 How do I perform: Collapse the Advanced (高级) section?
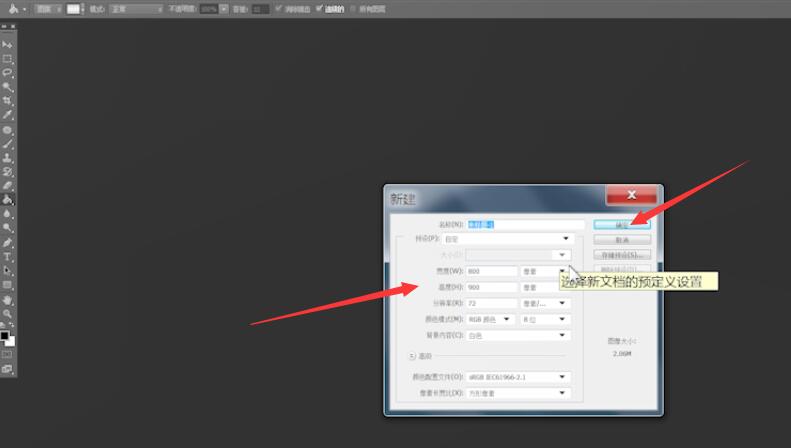click(x=412, y=356)
